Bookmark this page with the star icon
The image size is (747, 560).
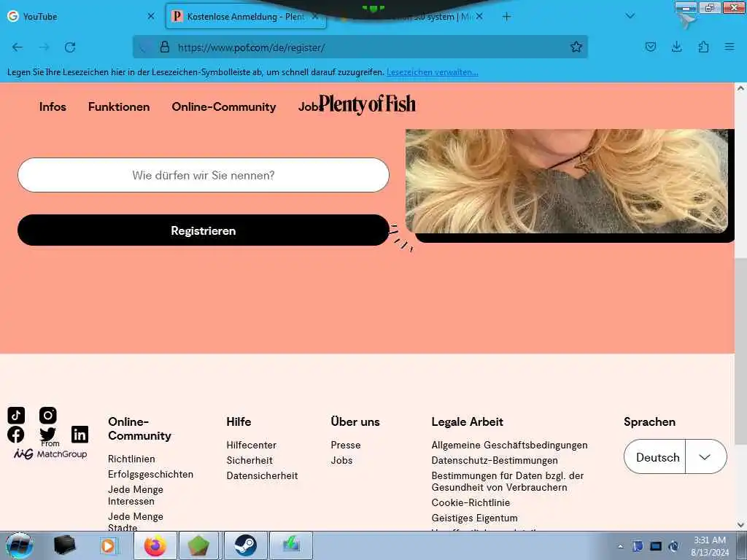click(x=576, y=47)
